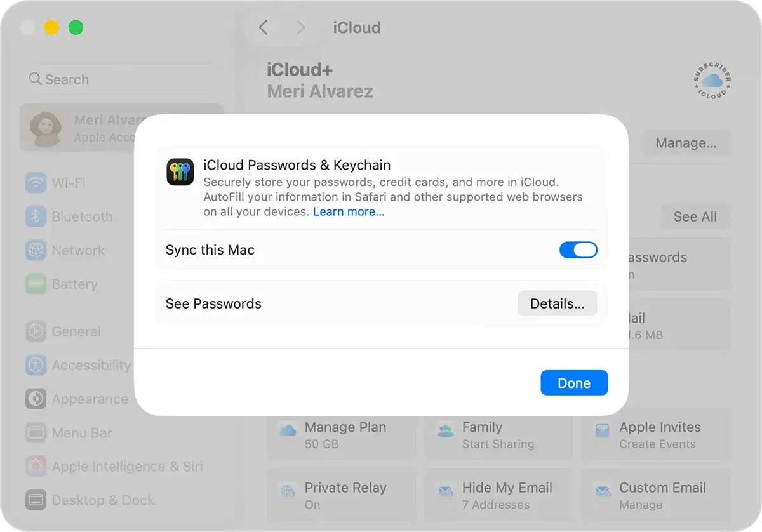Click the Apple Invites icon
This screenshot has height=532, width=762.
(x=602, y=430)
